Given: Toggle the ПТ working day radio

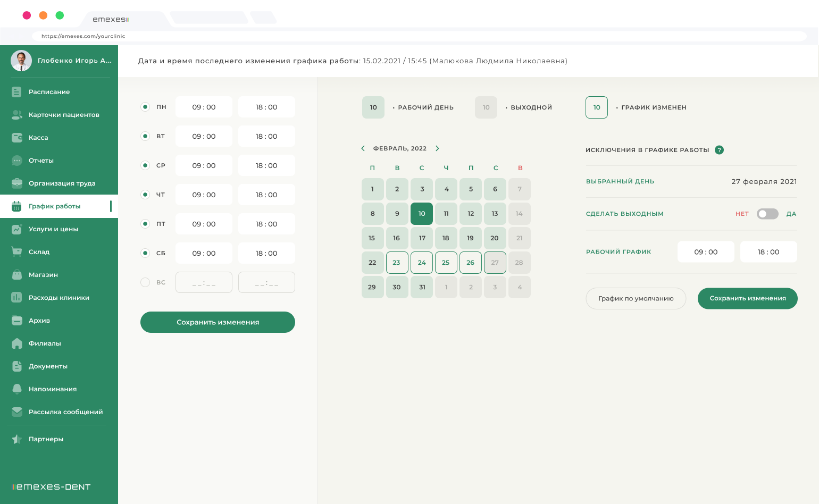Looking at the screenshot, I should [145, 224].
